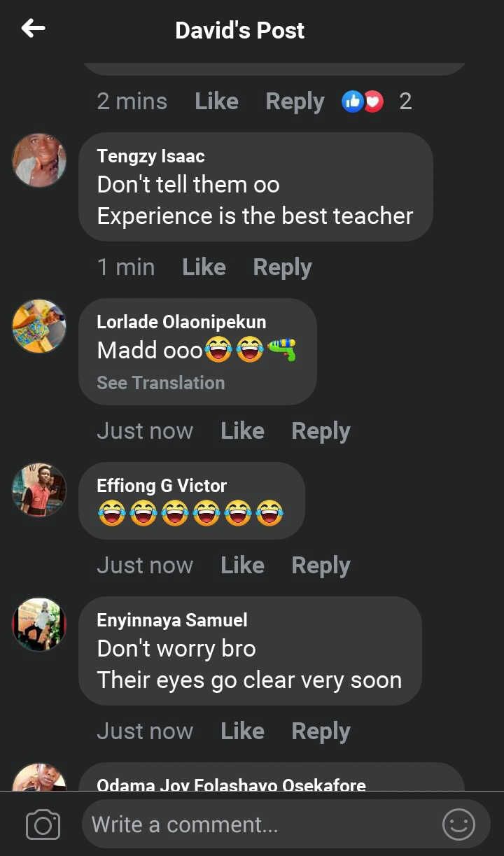Open Effiong G Victor's profile picture
The height and width of the screenshot is (856, 504).
click(39, 490)
